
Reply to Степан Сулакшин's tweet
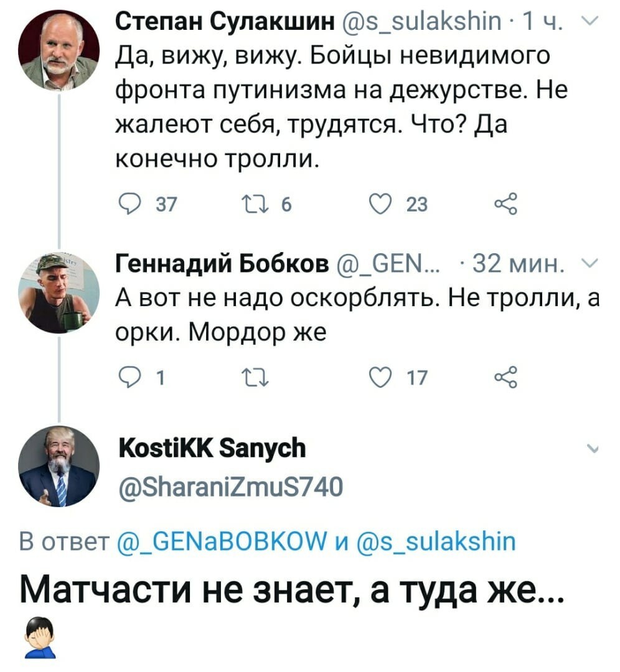pyautogui.click(x=126, y=205)
